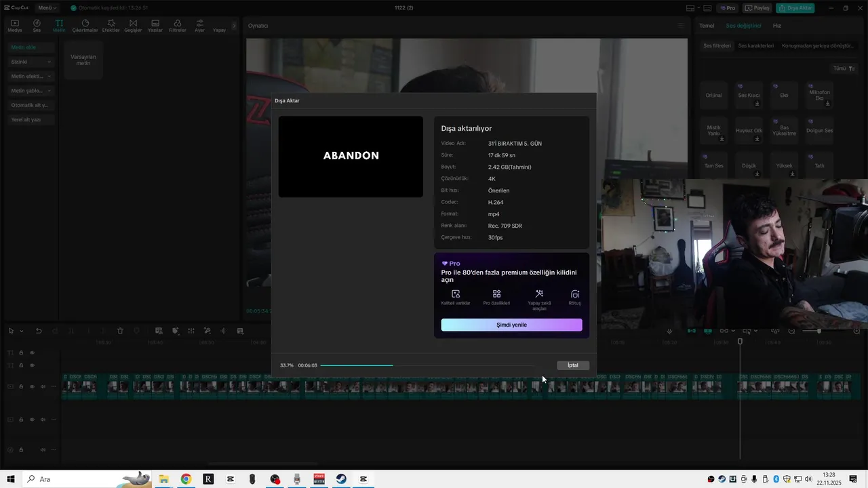Viewport: 868px width, 488px height.
Task: Click Metin ekle in the sidebar
Action: point(31,47)
